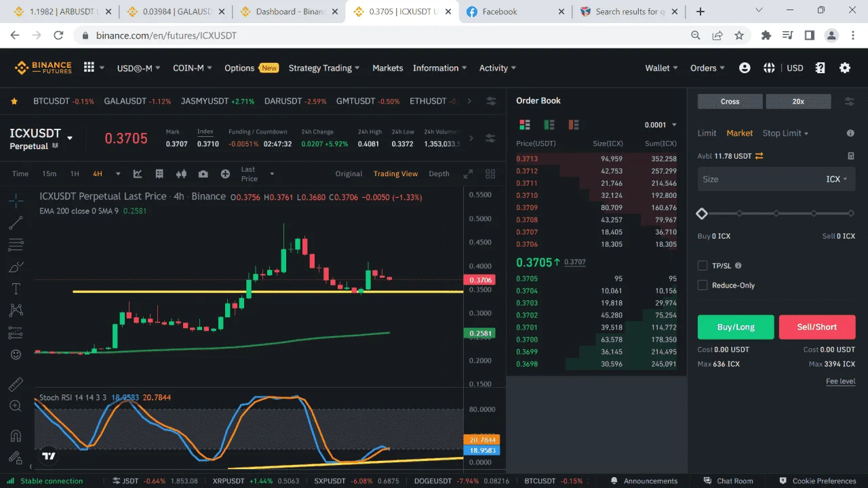This screenshot has width=868, height=488.
Task: Select the crosshair cursor tool
Action: [16, 199]
